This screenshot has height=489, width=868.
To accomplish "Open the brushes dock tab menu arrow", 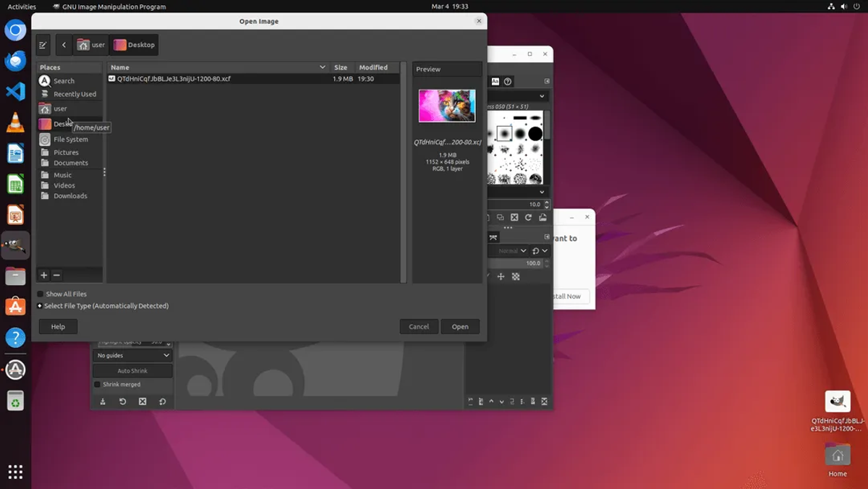I will pyautogui.click(x=547, y=82).
